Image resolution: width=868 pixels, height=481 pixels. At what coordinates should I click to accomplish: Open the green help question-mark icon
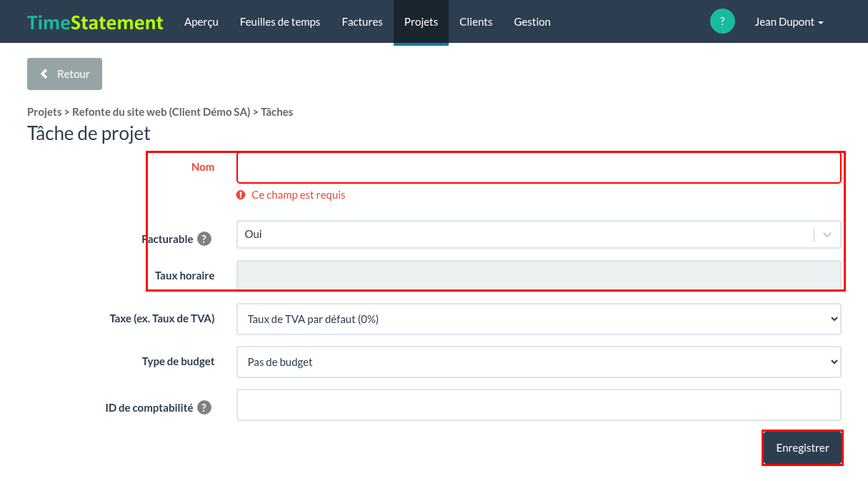[722, 21]
